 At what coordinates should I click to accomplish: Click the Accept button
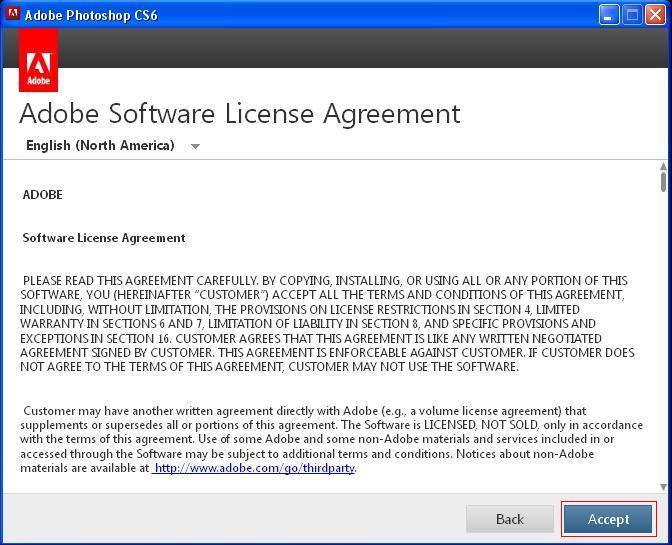608,519
